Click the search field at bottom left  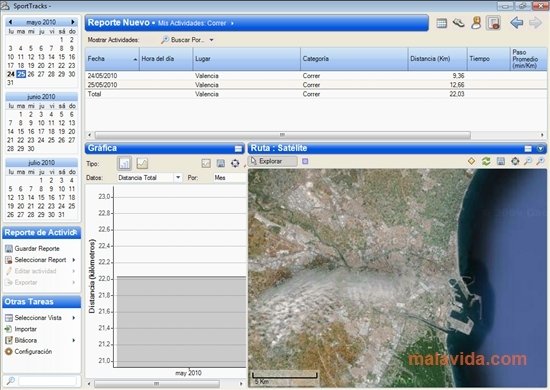[47, 381]
